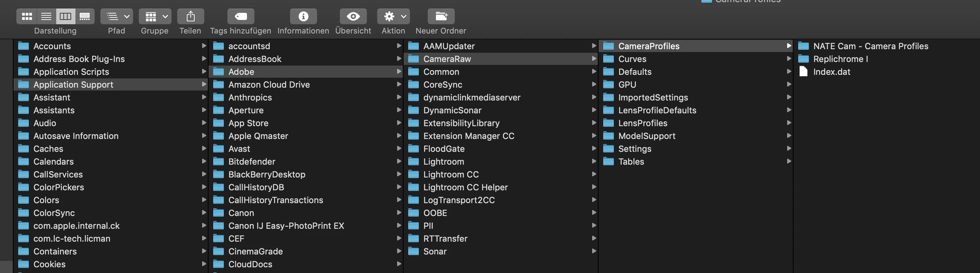Open the Sonar folder
This screenshot has height=273, width=980.
click(501, 251)
